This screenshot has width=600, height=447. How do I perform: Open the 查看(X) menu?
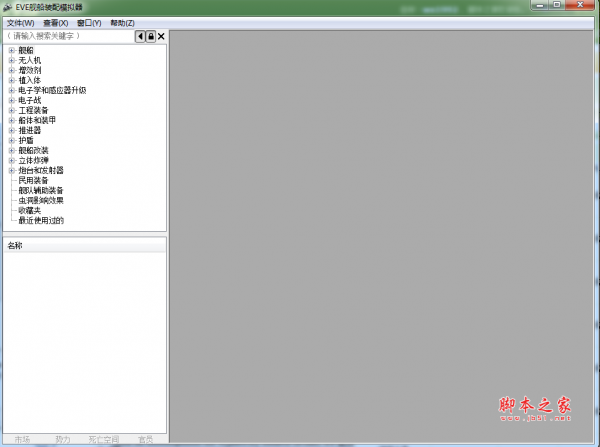pos(55,23)
